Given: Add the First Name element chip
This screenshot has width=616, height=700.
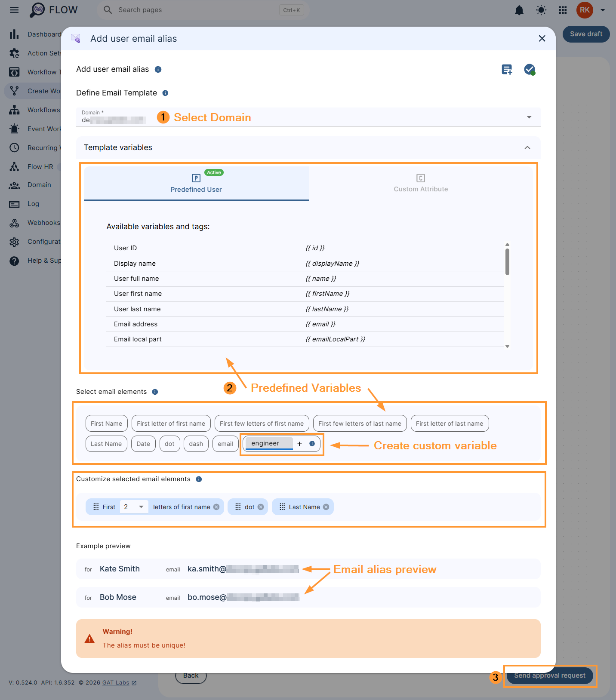Looking at the screenshot, I should pos(106,424).
